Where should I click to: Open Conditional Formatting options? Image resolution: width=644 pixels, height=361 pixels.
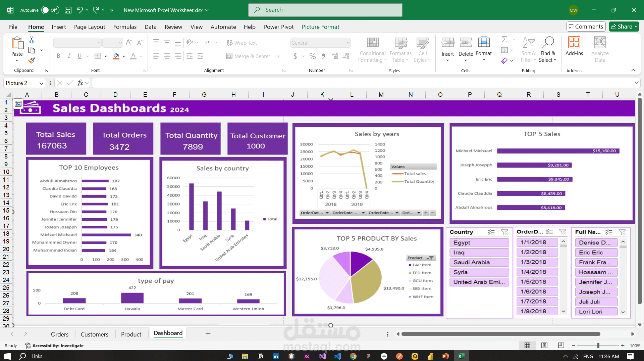372,50
